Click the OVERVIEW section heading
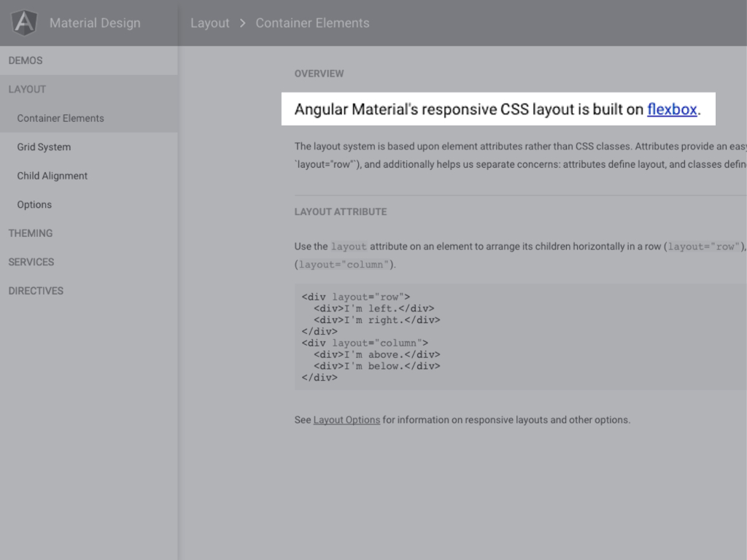Viewport: 747px width, 560px height. pos(319,74)
